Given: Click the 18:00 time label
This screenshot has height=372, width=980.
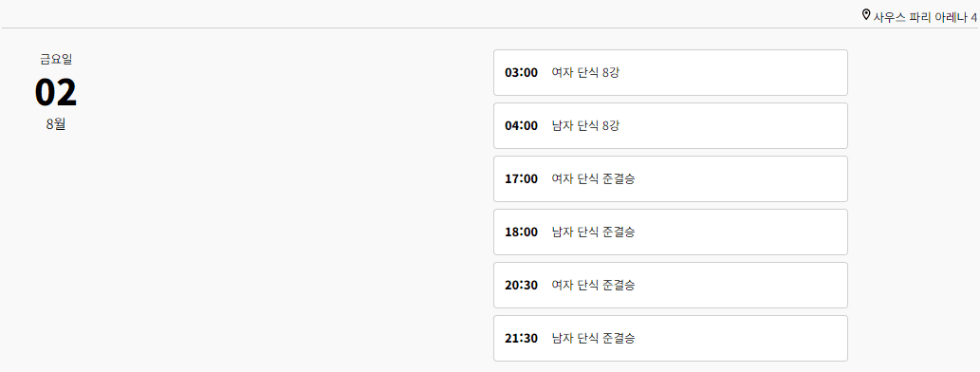Looking at the screenshot, I should (521, 232).
